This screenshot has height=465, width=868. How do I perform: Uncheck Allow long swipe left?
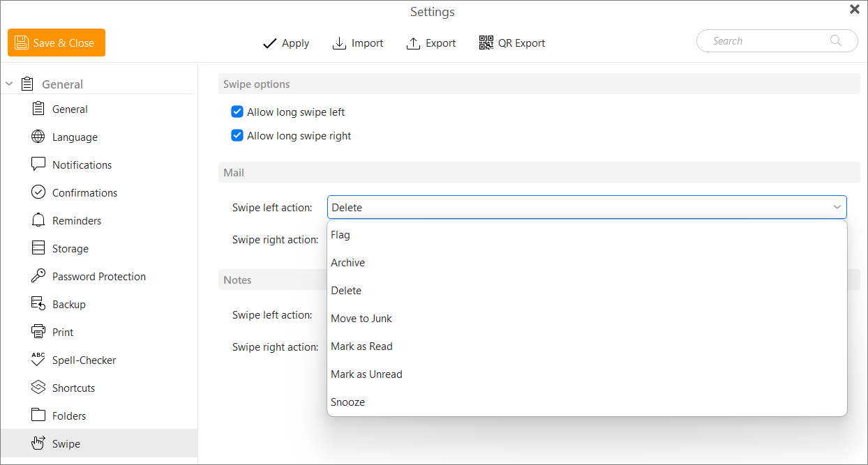(x=237, y=112)
